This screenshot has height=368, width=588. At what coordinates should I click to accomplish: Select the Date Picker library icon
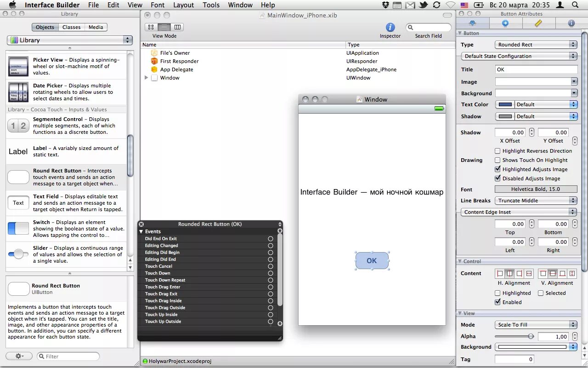click(x=18, y=92)
